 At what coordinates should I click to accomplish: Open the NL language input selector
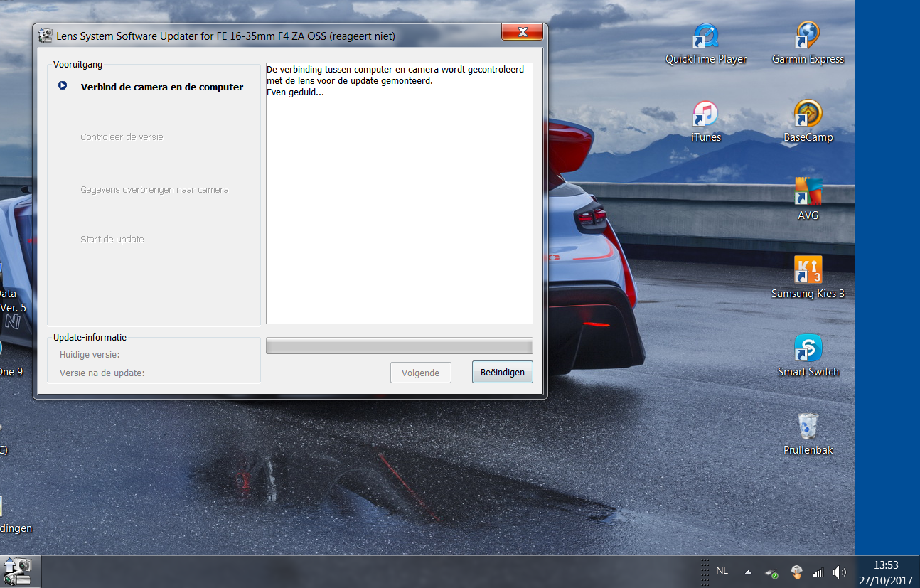(x=722, y=571)
